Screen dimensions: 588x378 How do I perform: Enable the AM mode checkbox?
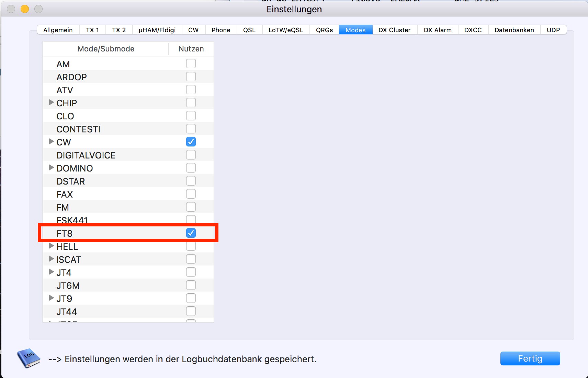point(191,63)
